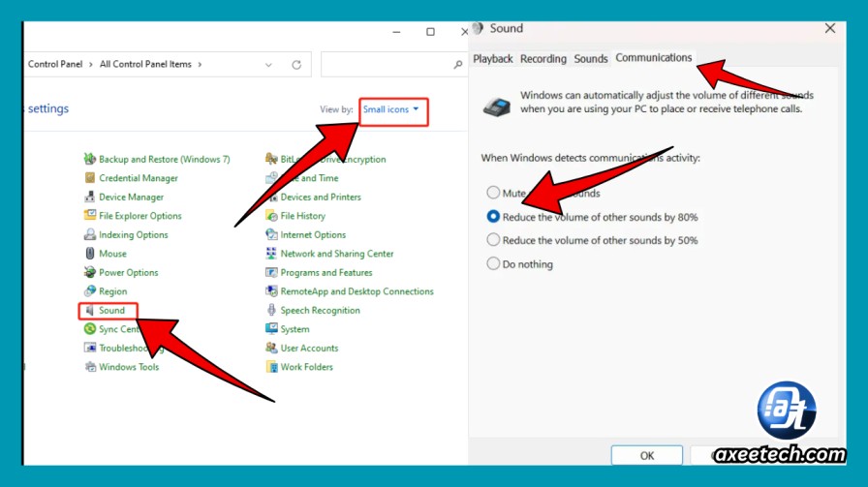Click the Region globe icon
The height and width of the screenshot is (487, 868).
tap(90, 290)
